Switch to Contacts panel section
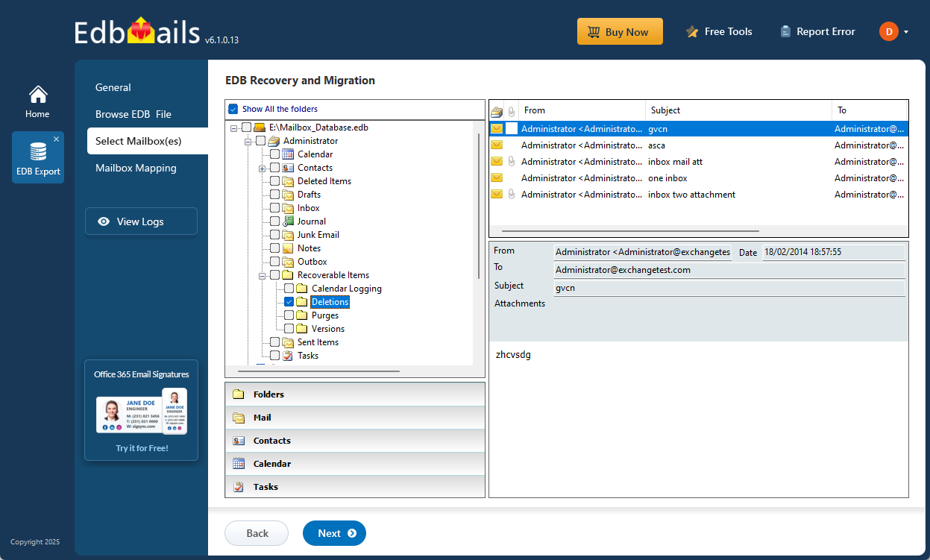The width and height of the screenshot is (930, 560). click(355, 441)
